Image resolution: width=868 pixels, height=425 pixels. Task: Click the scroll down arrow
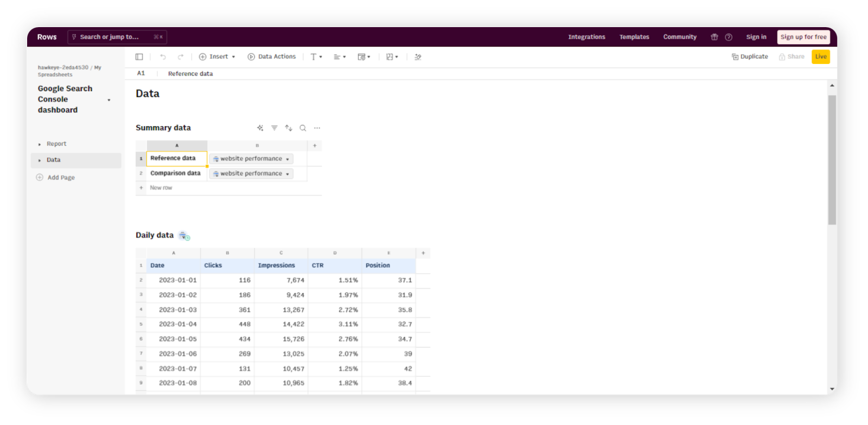(832, 389)
